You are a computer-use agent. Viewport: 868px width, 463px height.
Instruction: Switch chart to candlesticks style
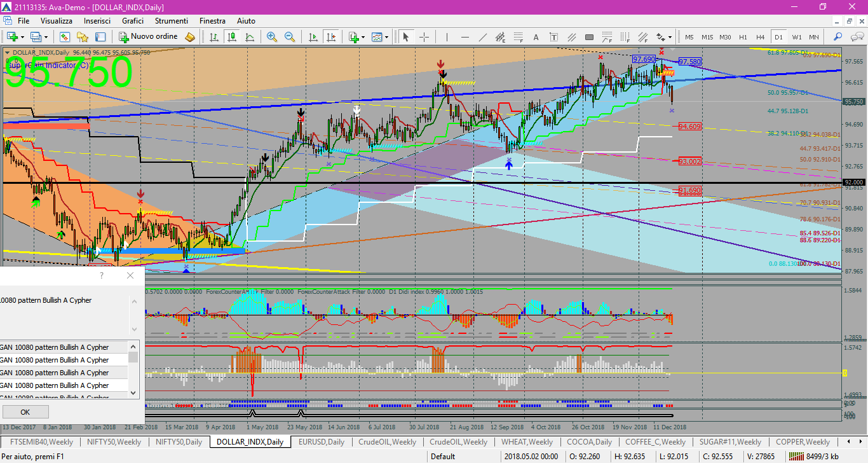click(x=232, y=37)
